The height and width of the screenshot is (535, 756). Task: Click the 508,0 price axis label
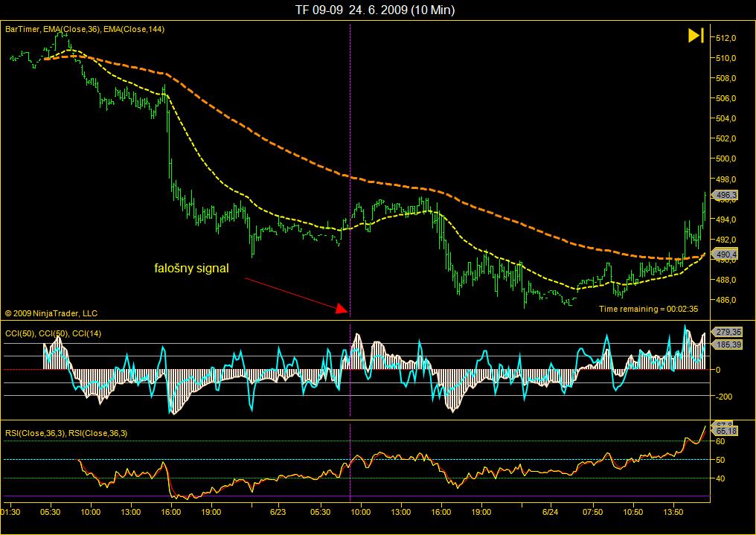pyautogui.click(x=726, y=78)
